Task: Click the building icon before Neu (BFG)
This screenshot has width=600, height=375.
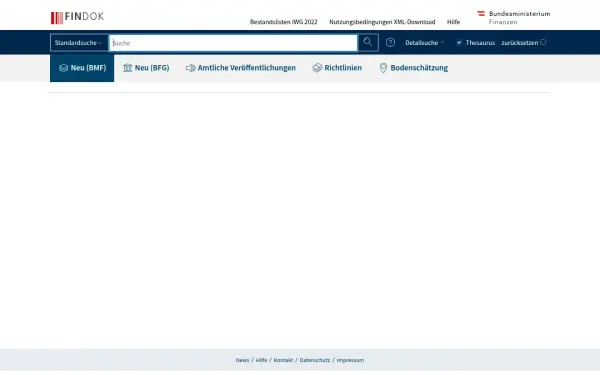Action: 127,68
